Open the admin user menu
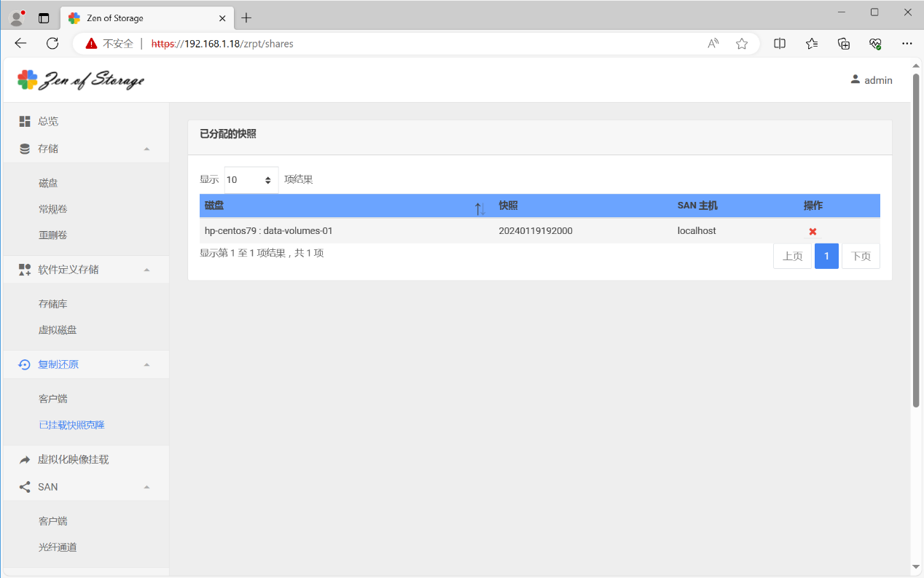The height and width of the screenshot is (578, 924). point(871,80)
